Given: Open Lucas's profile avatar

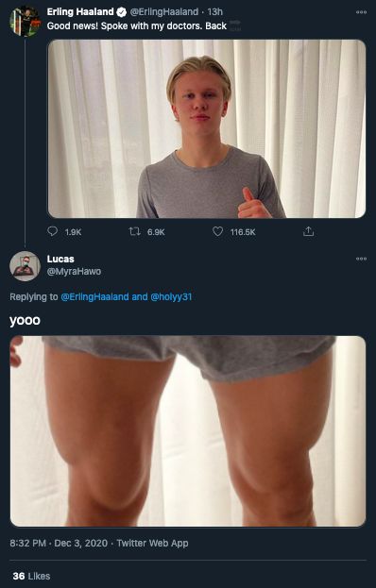Looking at the screenshot, I should (26, 266).
